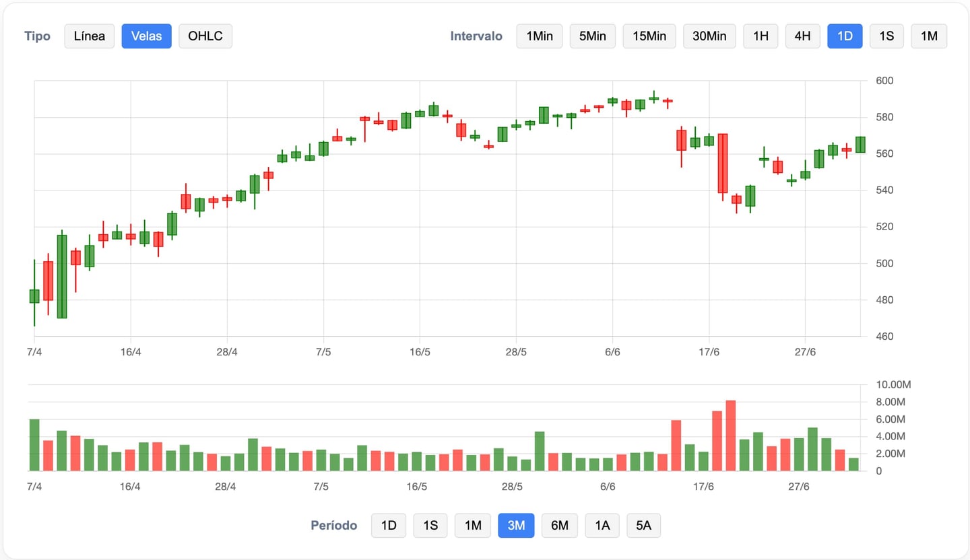The width and height of the screenshot is (970, 560).
Task: Set period to 1S
Action: click(x=430, y=526)
